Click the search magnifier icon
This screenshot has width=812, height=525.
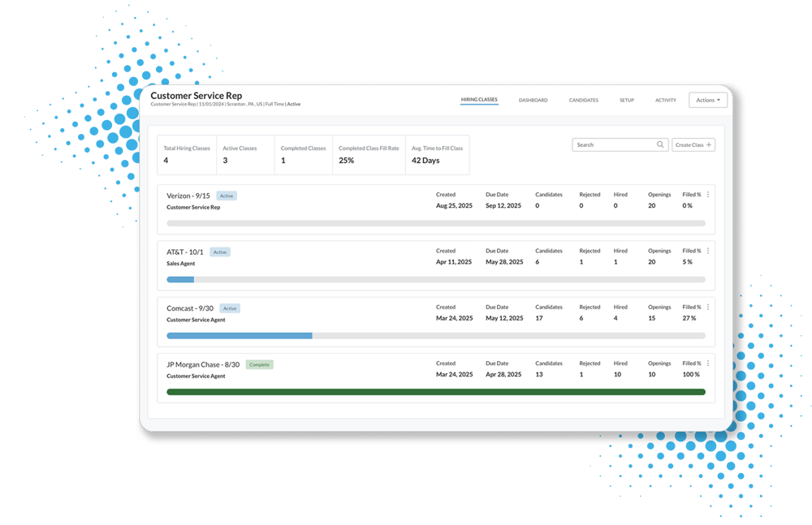point(661,145)
